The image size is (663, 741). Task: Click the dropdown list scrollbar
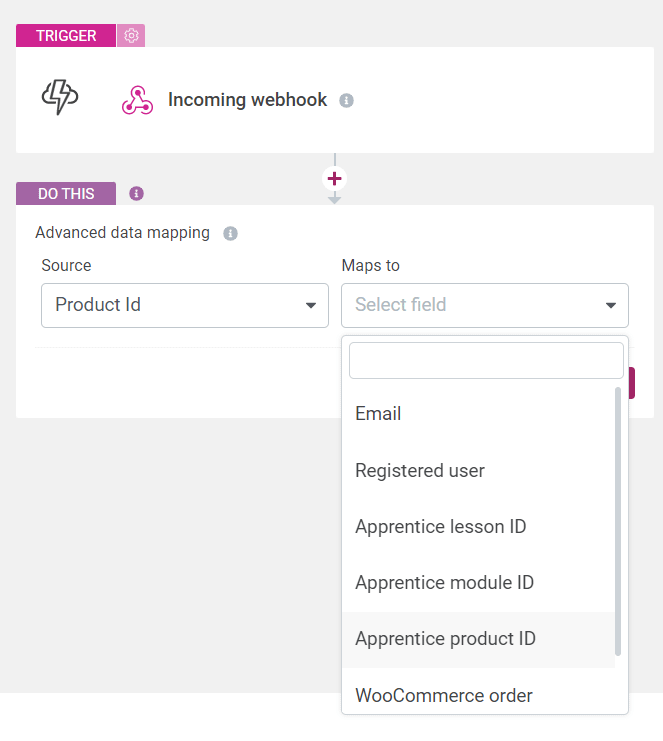[x=618, y=522]
